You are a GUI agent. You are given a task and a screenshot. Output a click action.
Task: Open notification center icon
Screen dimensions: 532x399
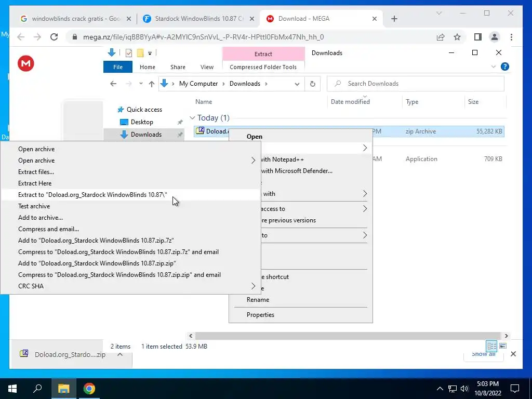point(515,389)
